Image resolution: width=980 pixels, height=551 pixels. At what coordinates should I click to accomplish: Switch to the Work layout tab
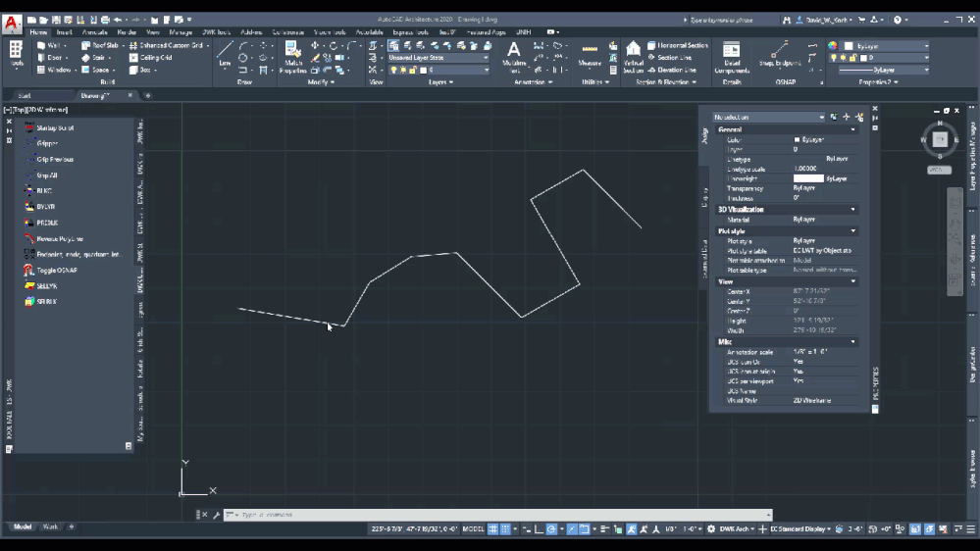tap(50, 527)
